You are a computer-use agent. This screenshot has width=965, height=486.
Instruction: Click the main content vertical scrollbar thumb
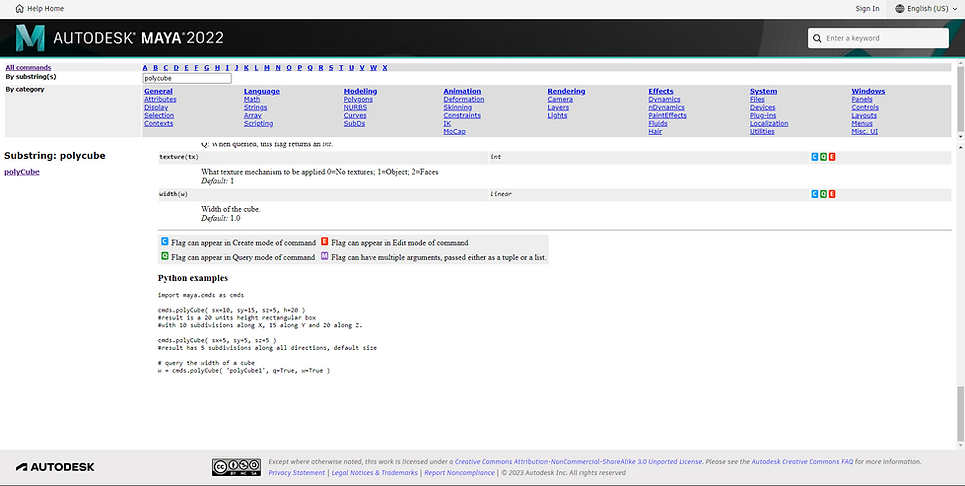(961, 413)
